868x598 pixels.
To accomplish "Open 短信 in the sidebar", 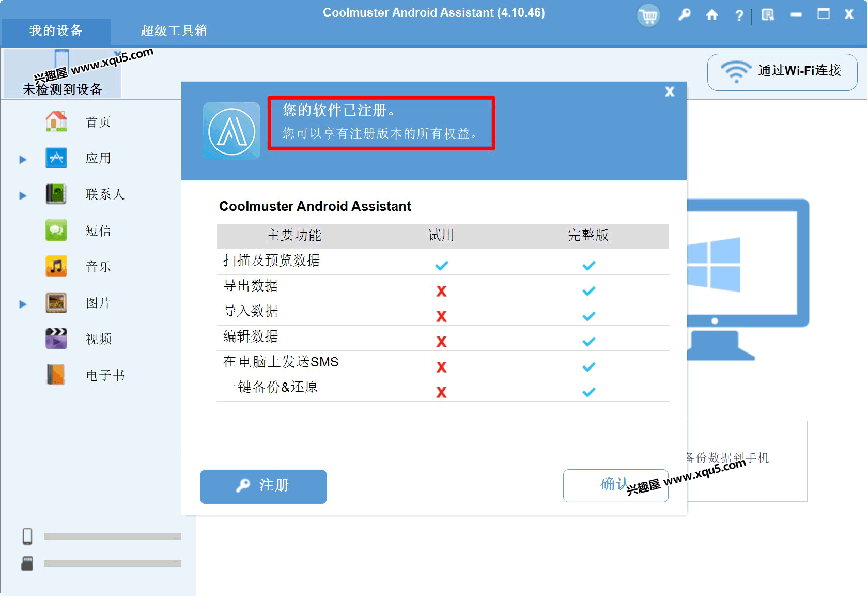I will coord(98,231).
